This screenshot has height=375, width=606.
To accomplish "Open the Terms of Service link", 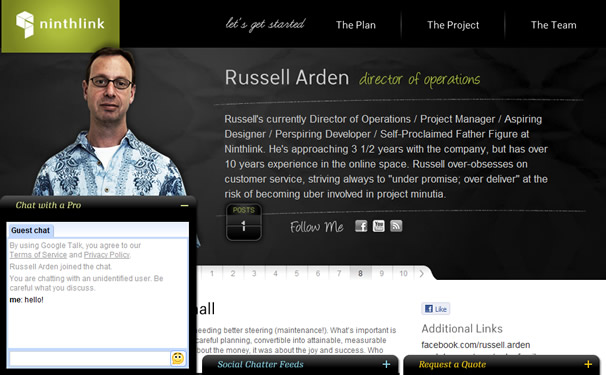I will (38, 255).
